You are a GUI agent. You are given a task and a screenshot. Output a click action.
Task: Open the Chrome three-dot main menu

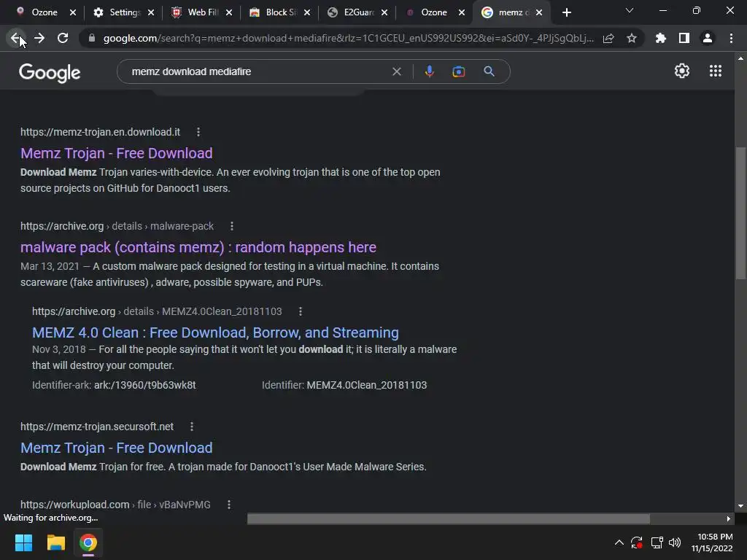coord(731,38)
